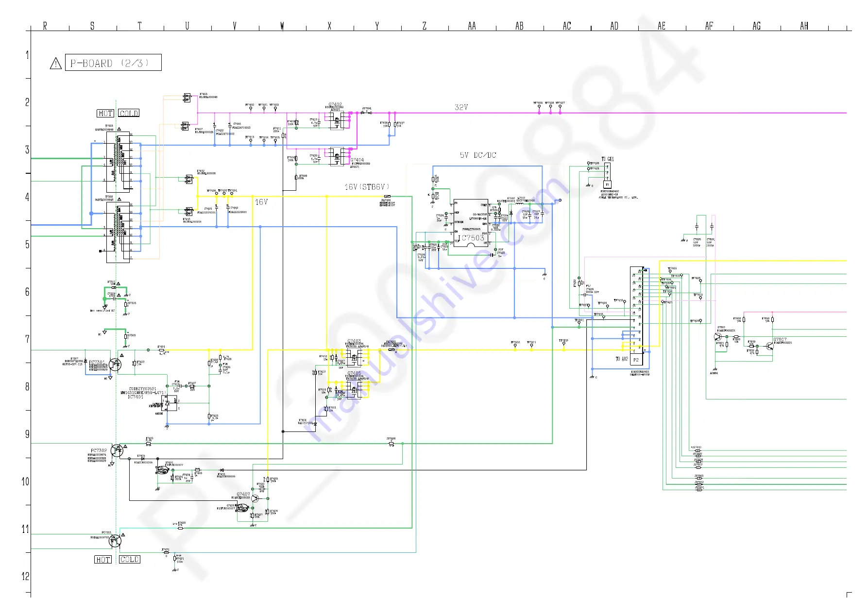Click the IC7503 chip label

point(472,238)
